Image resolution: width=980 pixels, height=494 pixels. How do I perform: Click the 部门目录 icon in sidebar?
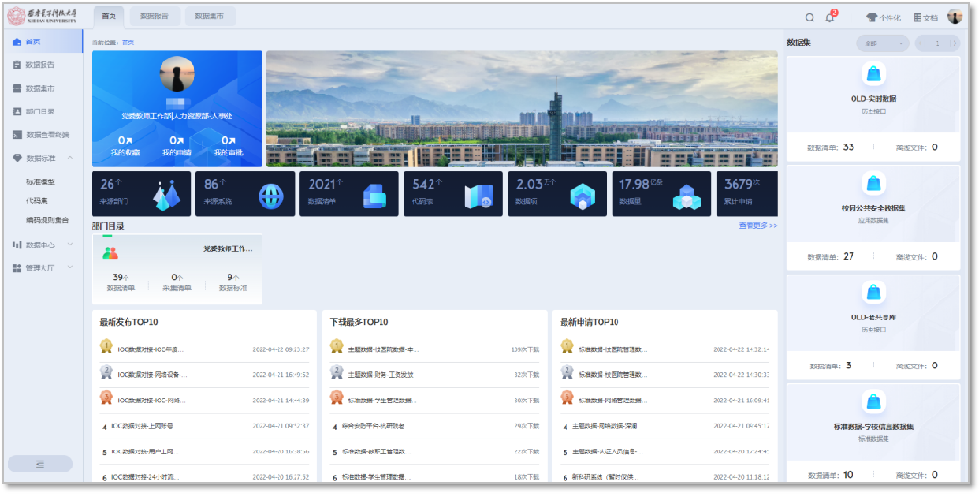pyautogui.click(x=17, y=111)
